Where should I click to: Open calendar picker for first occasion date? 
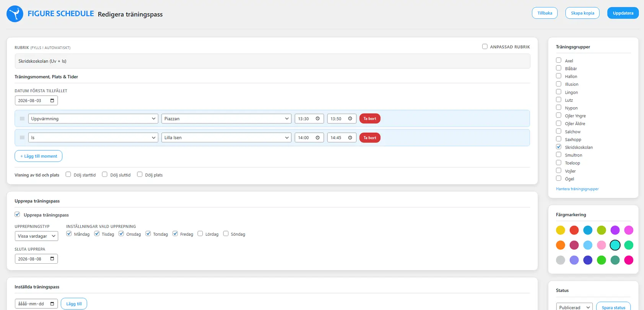[x=52, y=101]
